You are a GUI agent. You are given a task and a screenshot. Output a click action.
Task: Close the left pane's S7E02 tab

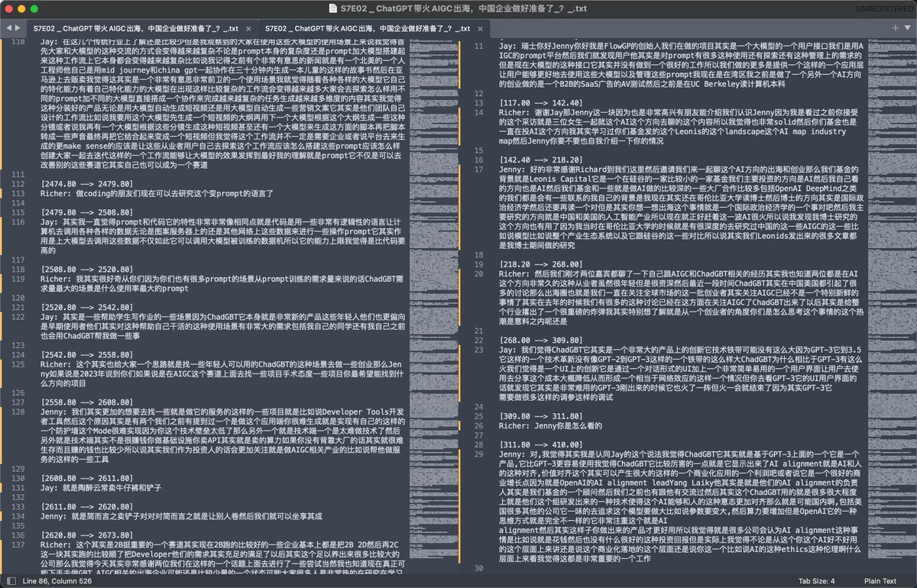pos(250,27)
